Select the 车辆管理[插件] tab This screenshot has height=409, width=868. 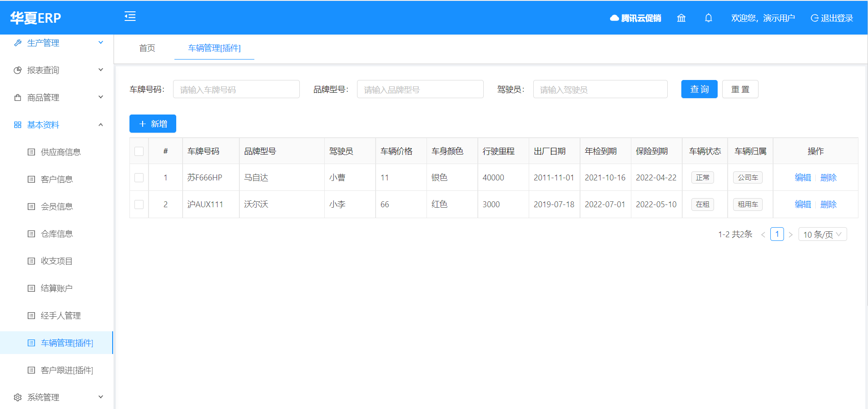pyautogui.click(x=214, y=48)
